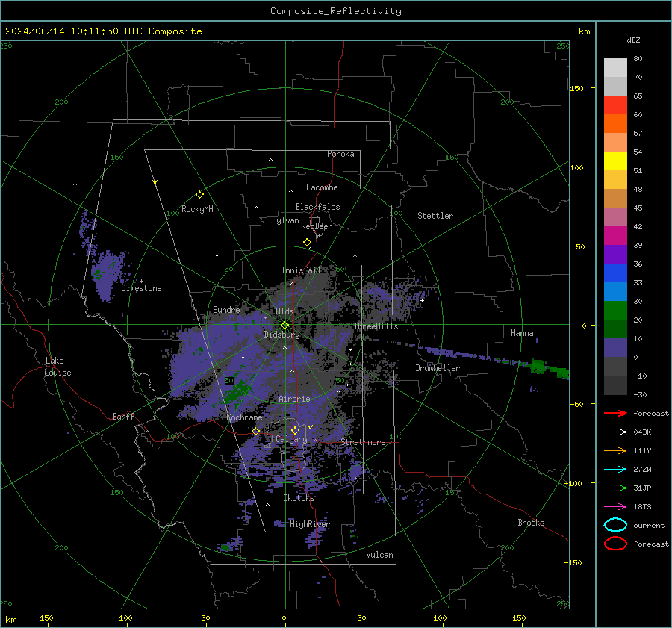The image size is (672, 628).
Task: Click the magenta 42-39 dBZ color swatch
Action: 615,236
